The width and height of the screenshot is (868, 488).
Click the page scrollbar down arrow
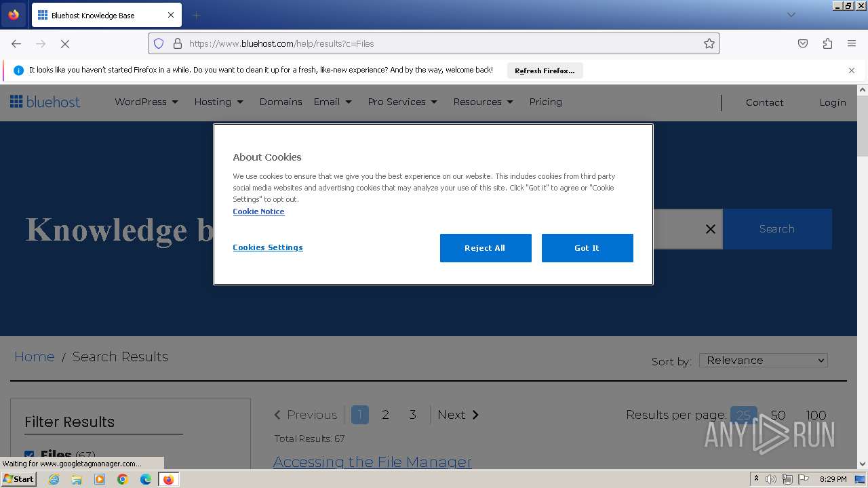click(x=863, y=464)
